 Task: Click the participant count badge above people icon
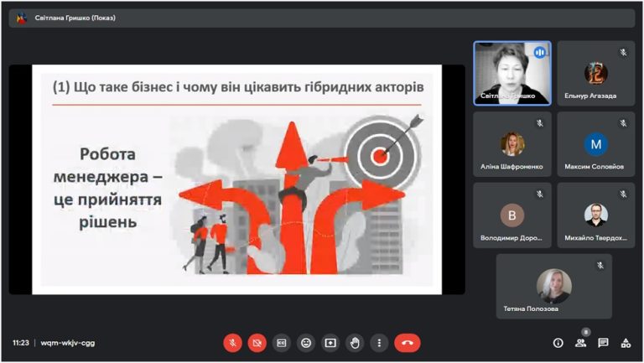586,331
